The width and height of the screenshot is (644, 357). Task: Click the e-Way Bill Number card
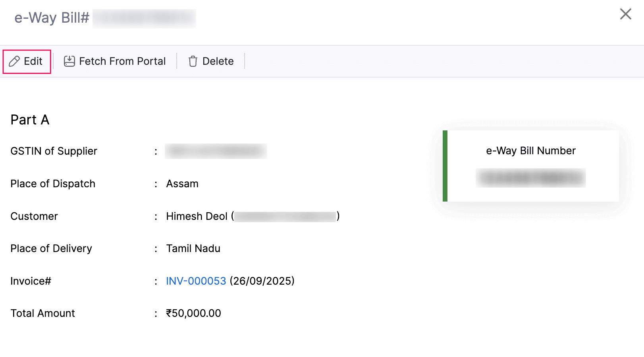pyautogui.click(x=531, y=165)
